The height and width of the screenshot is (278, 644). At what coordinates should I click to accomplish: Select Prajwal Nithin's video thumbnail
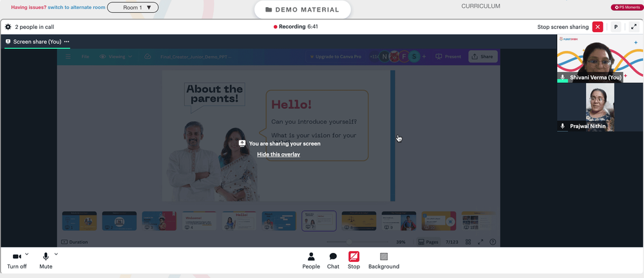[x=600, y=107]
